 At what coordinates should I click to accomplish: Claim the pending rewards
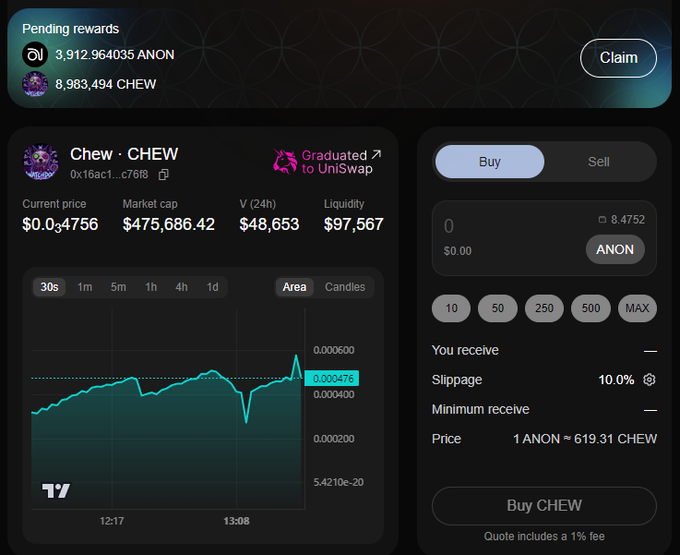[x=618, y=58]
